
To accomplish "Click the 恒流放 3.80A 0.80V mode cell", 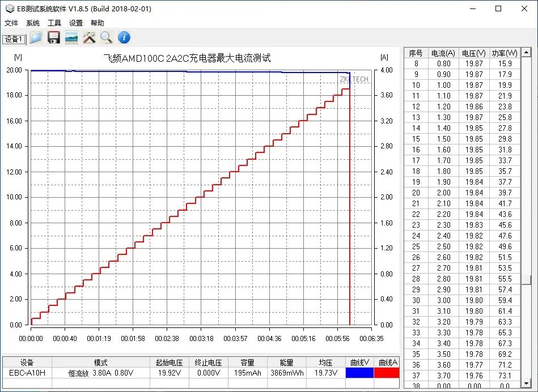I will point(101,373).
